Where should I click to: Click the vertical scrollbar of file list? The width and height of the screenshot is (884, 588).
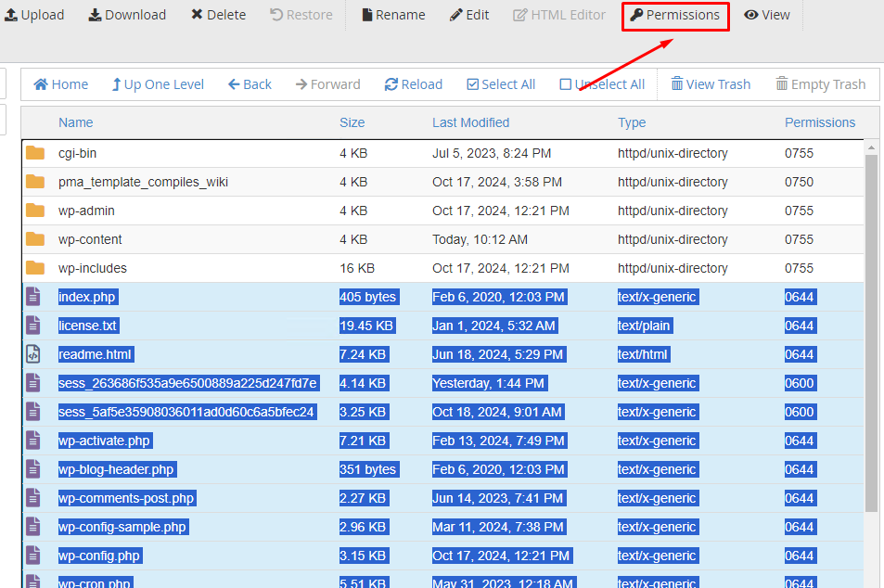(x=871, y=334)
